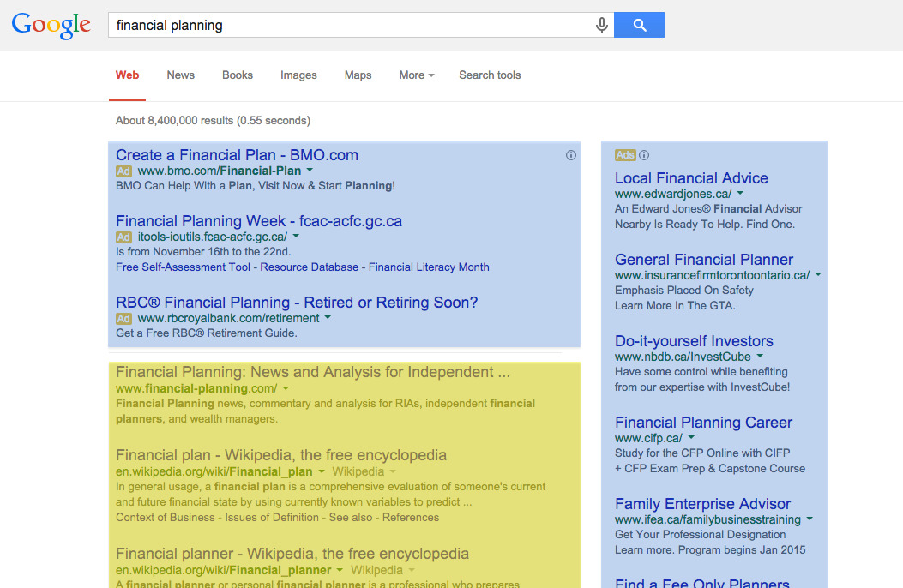Open Search tools options

pos(490,75)
